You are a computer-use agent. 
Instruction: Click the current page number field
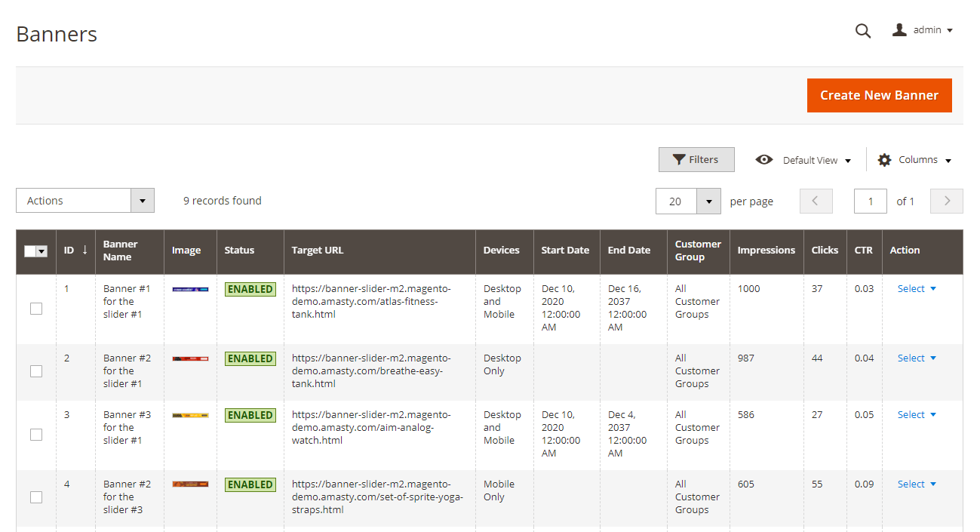[870, 201]
